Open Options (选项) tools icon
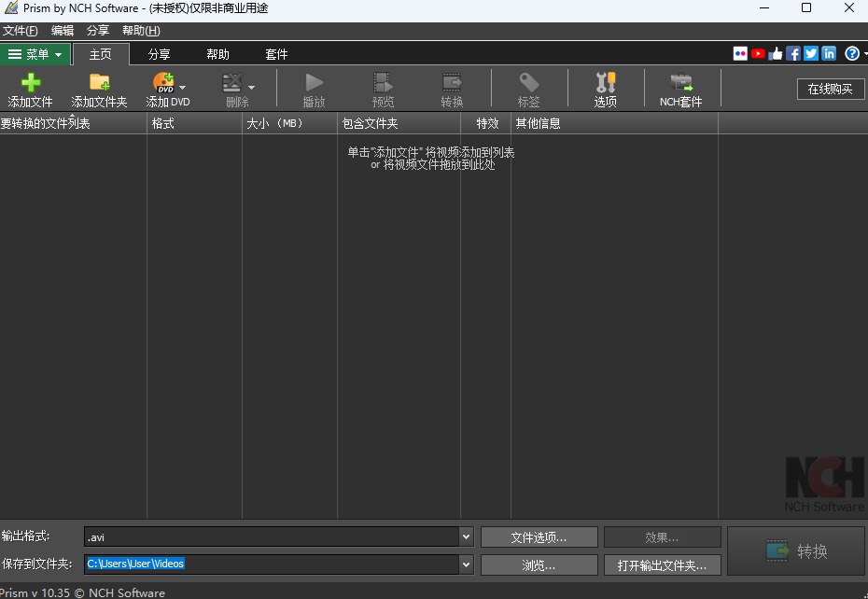Viewport: 868px width, 599px height. 605,82
